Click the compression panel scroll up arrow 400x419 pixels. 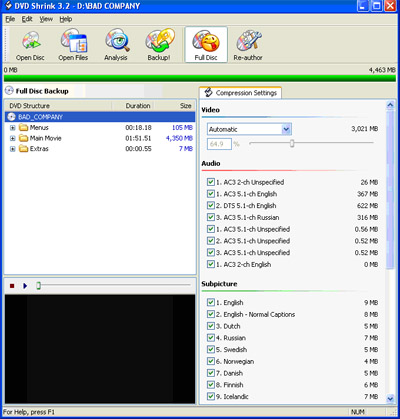tap(390, 105)
